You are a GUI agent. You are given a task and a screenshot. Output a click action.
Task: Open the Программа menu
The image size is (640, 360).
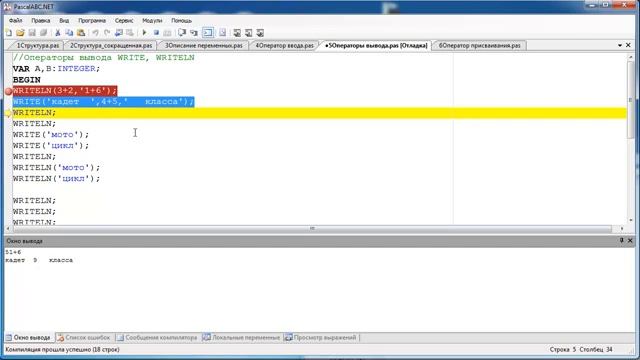point(92,20)
